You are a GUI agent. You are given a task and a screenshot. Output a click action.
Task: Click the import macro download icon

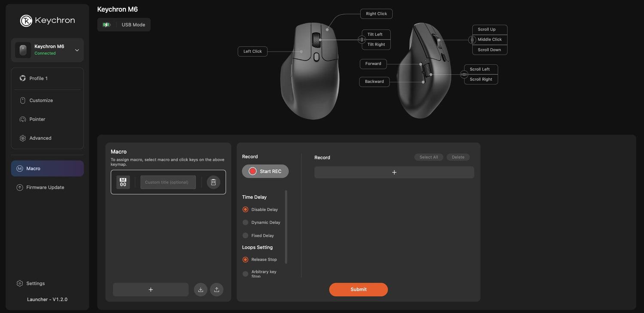coord(200,290)
